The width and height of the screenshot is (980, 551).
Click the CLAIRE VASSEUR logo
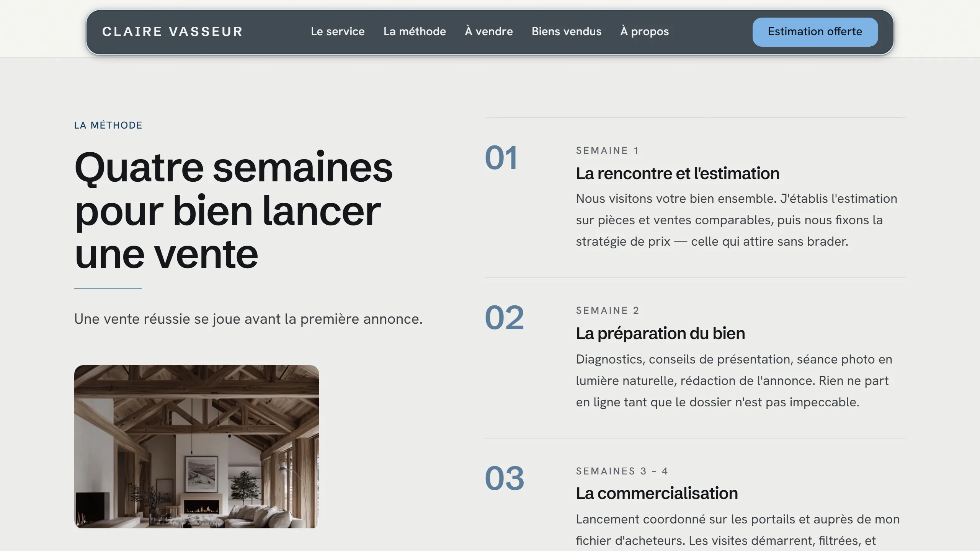click(172, 32)
